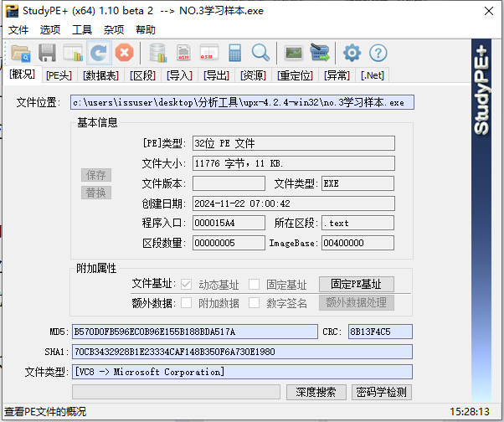Close the StudyPE+ window
504x422 pixels.
click(x=489, y=11)
